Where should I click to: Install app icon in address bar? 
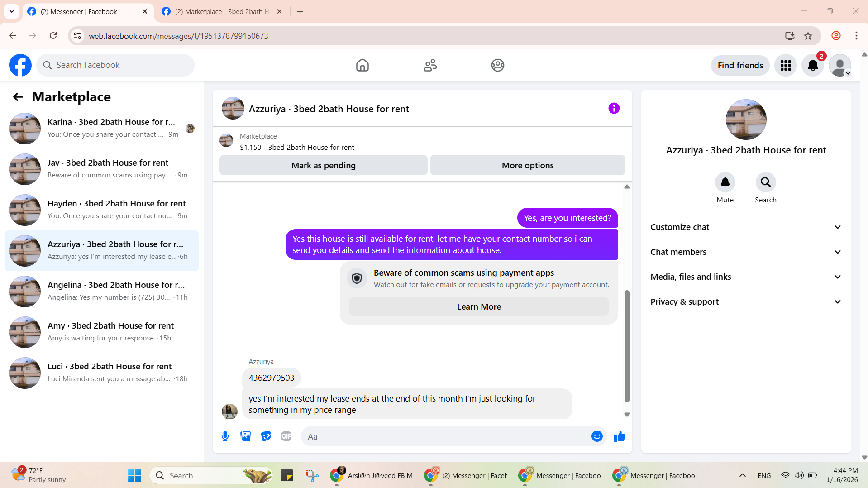(790, 36)
